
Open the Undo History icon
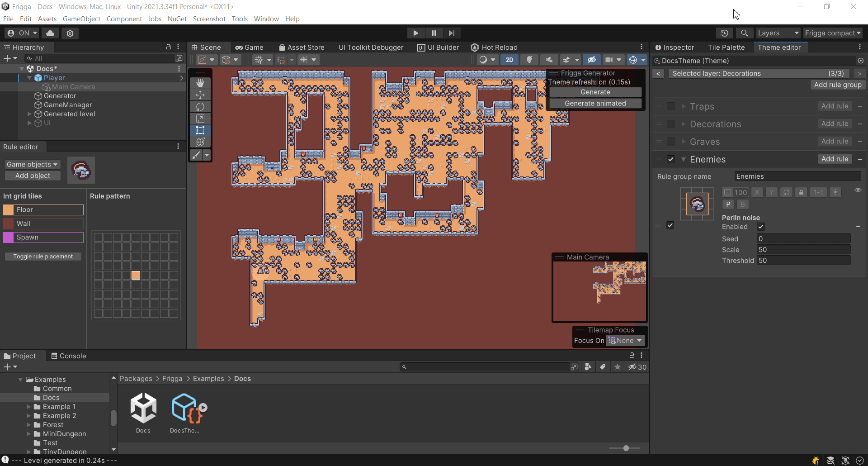(x=725, y=33)
